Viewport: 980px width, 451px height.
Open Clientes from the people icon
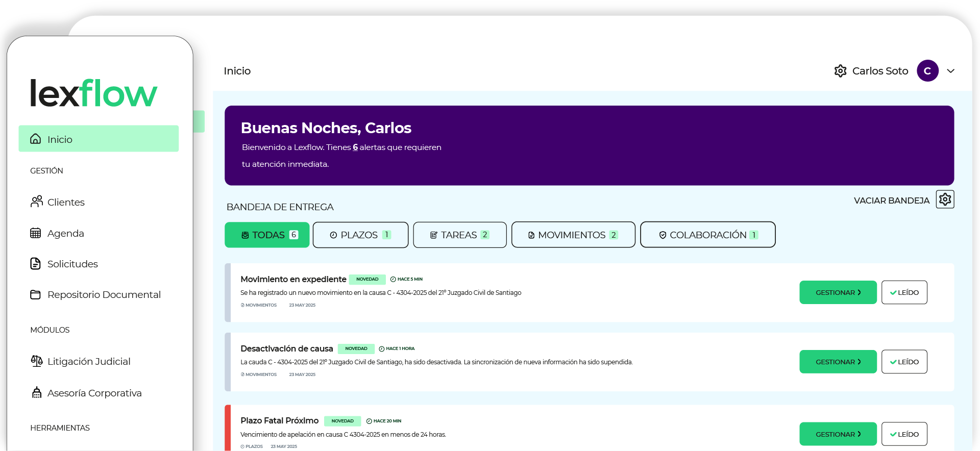pos(36,202)
